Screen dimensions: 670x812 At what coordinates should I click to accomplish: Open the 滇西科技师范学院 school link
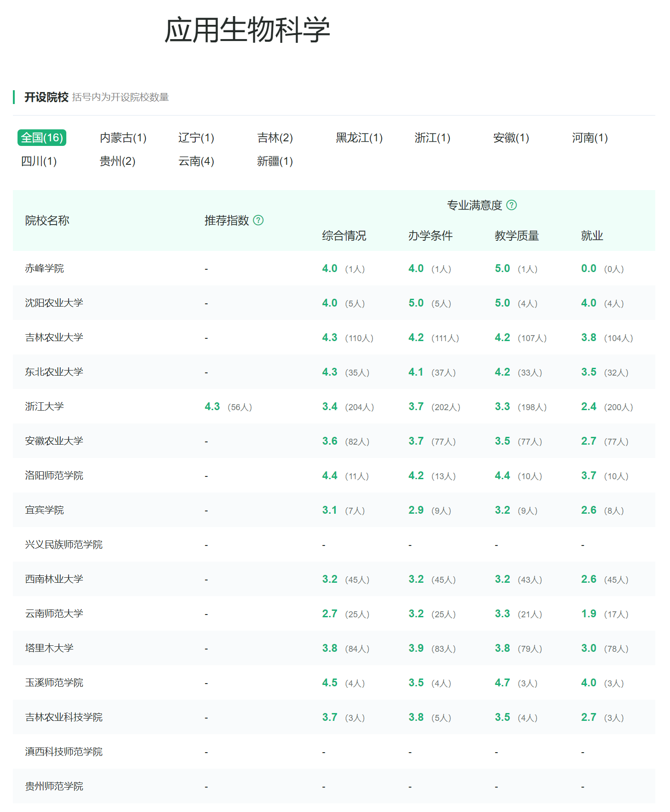(x=64, y=752)
